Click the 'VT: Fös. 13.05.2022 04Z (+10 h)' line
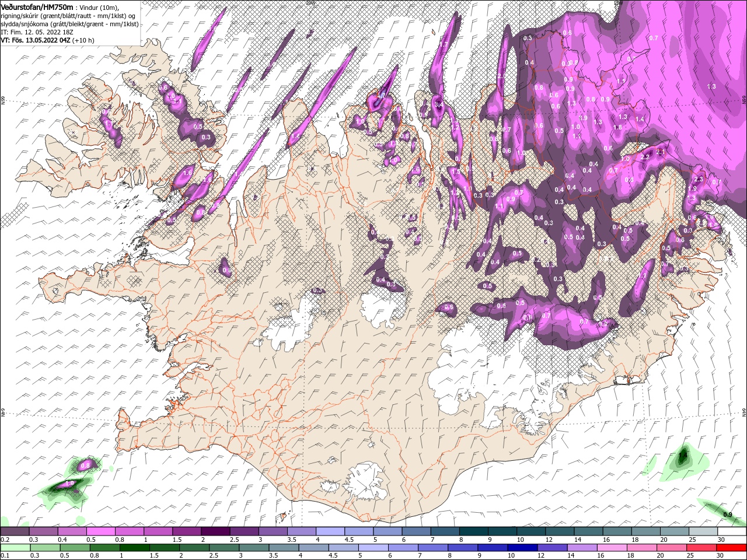747x560 pixels. point(47,40)
